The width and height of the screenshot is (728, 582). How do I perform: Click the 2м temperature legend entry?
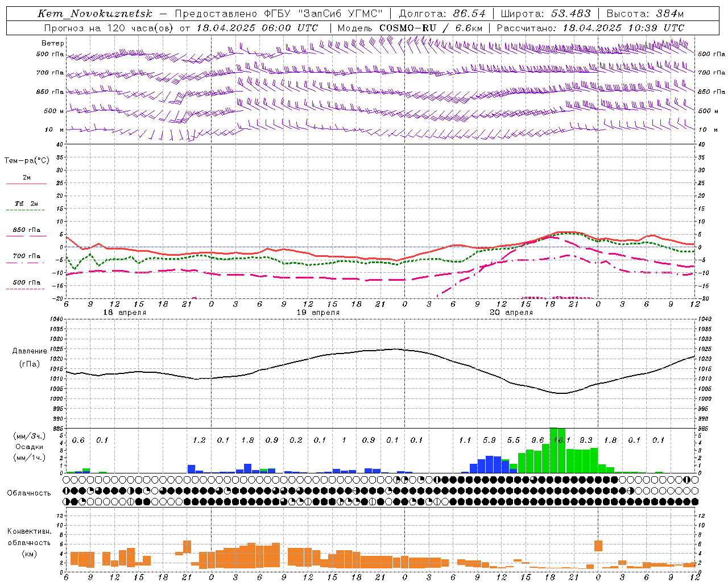pyautogui.click(x=27, y=178)
